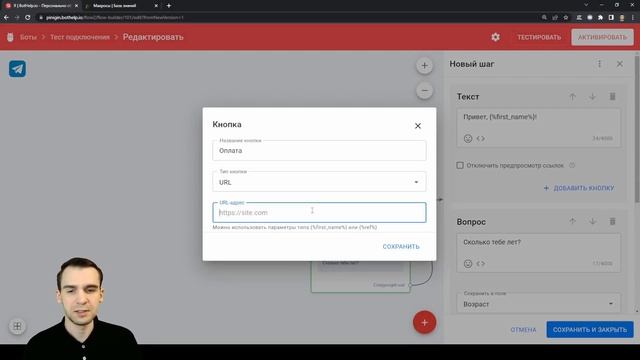Viewport: 640px width, 360px height.
Task: Open a new browser tab
Action: 169,6
